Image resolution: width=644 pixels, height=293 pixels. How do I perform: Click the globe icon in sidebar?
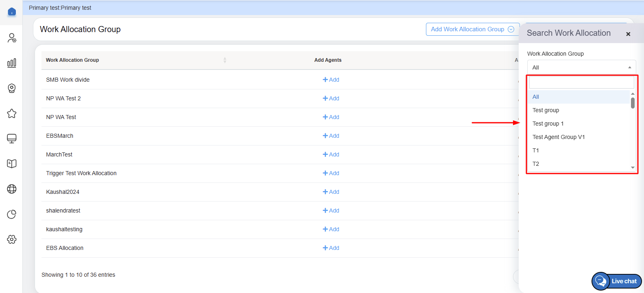12,189
